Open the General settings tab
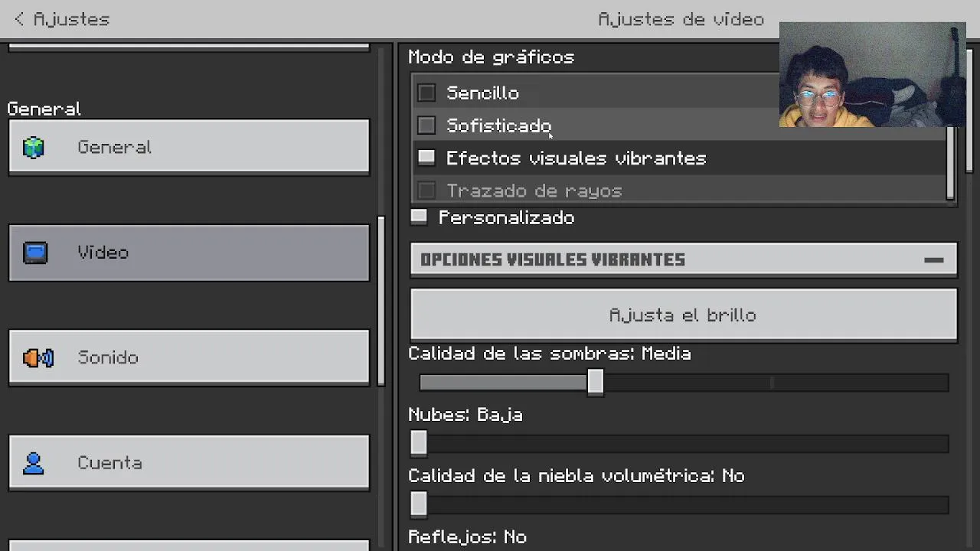The width and height of the screenshot is (980, 551). click(189, 147)
